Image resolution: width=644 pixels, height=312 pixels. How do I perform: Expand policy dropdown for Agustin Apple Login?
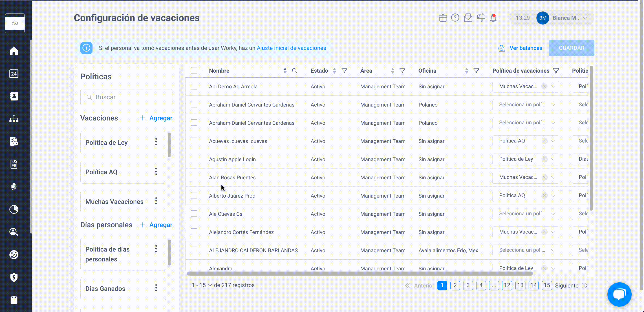point(553,159)
